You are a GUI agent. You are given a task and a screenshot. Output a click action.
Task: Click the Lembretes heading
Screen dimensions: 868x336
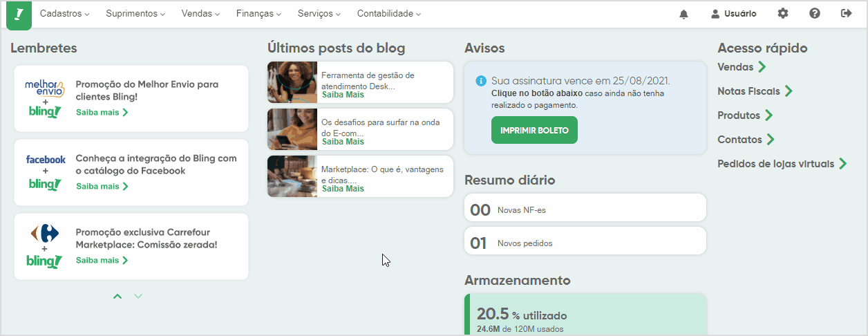44,48
